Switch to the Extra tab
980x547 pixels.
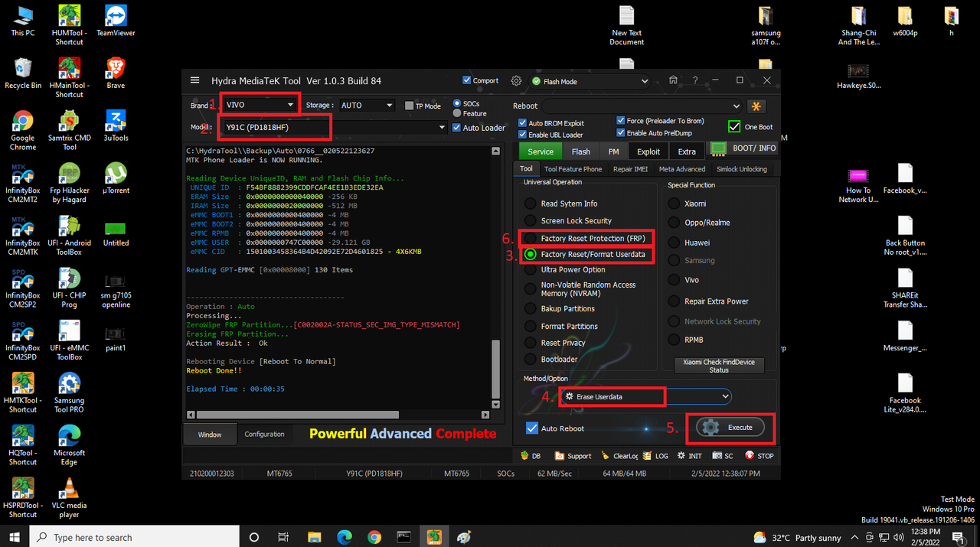[687, 151]
